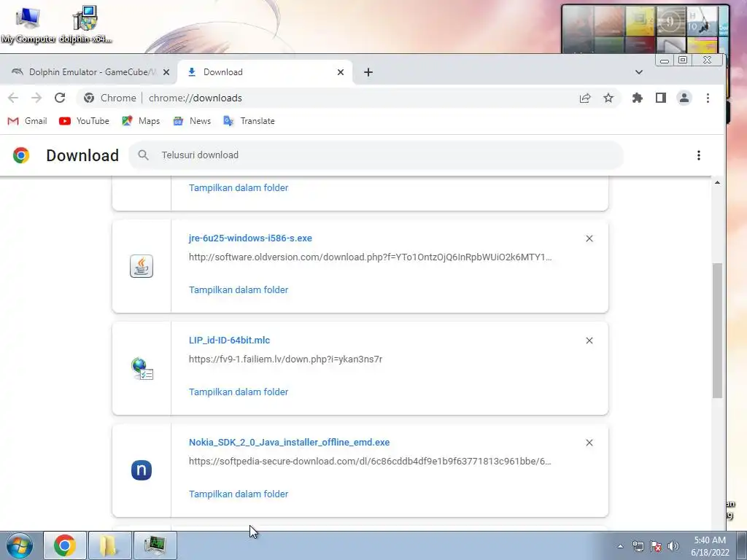
Task: Click the software.oldversion.com download URL
Action: coord(370,257)
